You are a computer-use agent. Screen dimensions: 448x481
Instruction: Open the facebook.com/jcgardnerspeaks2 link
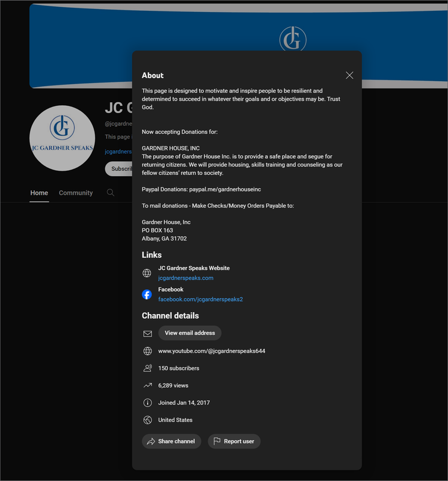click(200, 299)
